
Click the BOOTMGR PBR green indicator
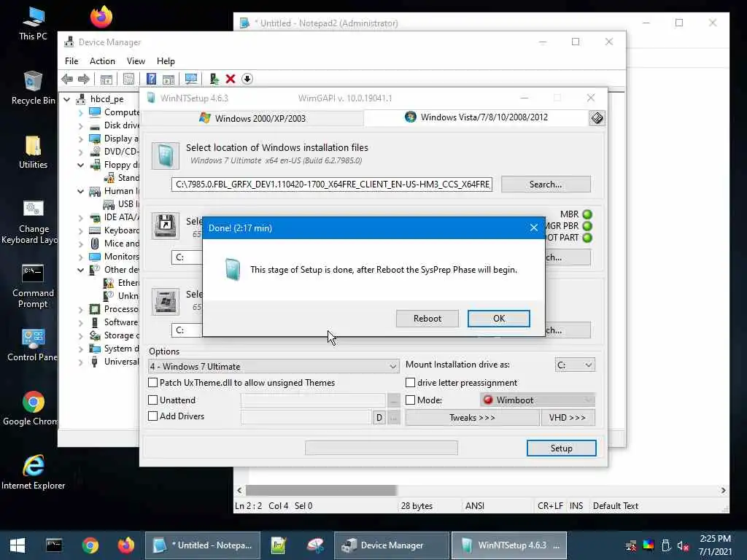click(x=587, y=226)
